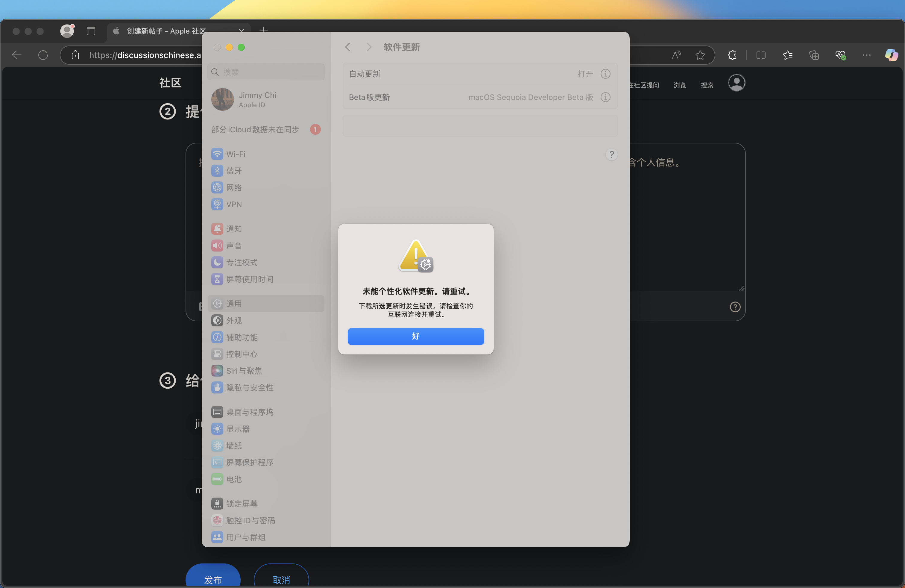Select 专注模式 in settings sidebar
Viewport: 905px width, 588px height.
(242, 263)
